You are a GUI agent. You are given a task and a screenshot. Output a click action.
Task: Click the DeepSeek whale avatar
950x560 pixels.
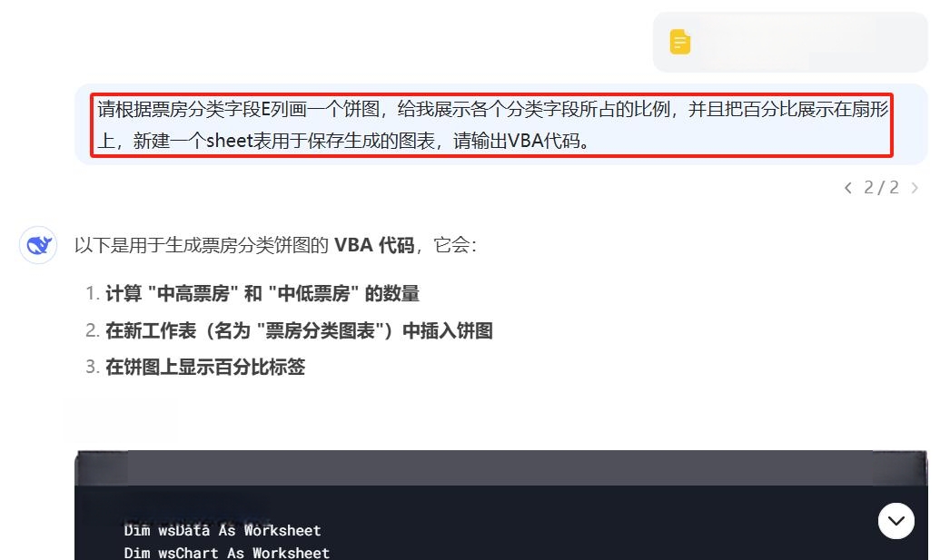(x=38, y=245)
